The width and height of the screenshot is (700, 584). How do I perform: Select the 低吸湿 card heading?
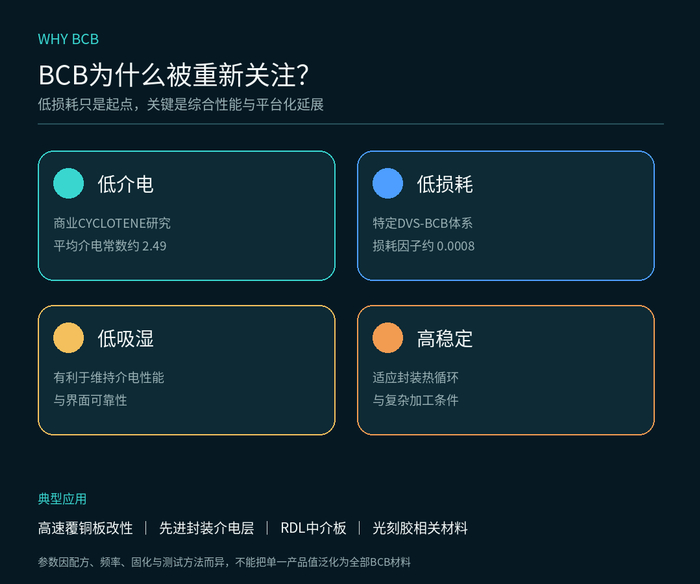point(125,338)
